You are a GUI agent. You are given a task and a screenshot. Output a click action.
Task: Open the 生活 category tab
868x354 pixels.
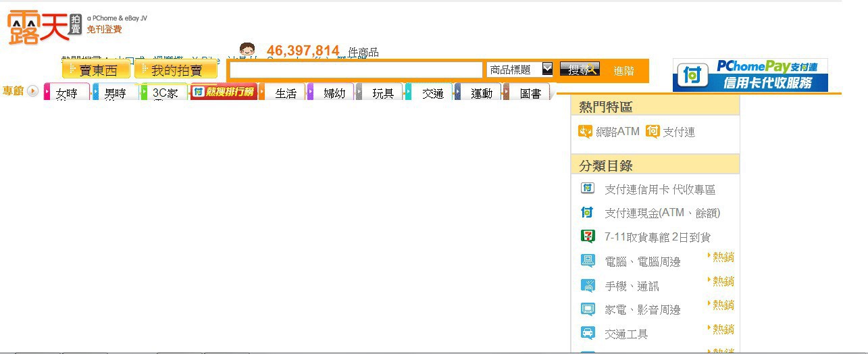(282, 93)
